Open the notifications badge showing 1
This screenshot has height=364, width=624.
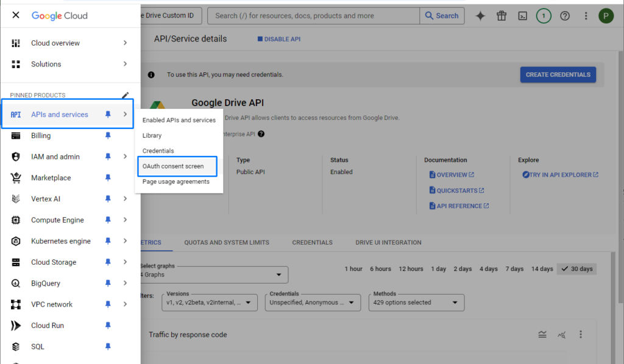(544, 16)
